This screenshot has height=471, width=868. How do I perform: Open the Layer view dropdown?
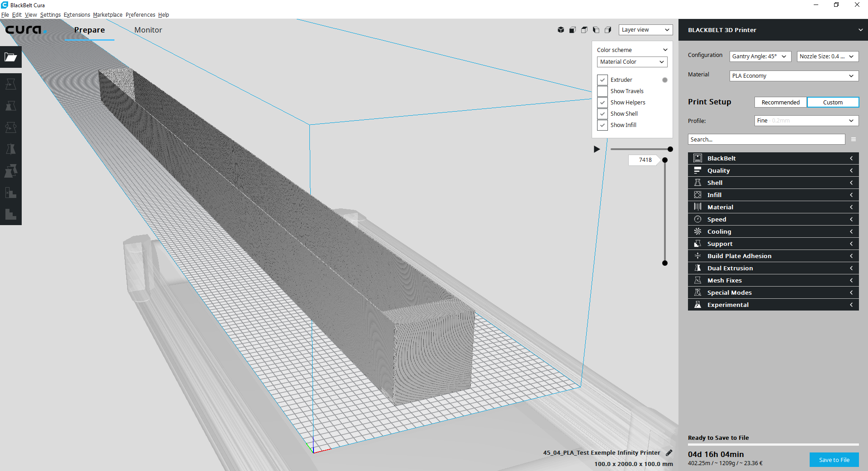[x=645, y=30]
